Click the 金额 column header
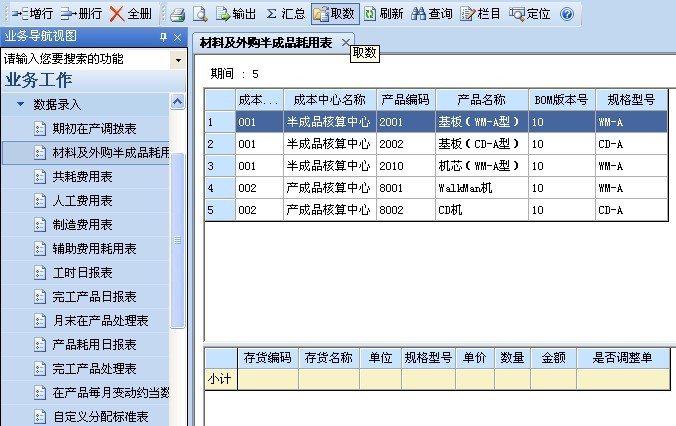 click(x=554, y=358)
